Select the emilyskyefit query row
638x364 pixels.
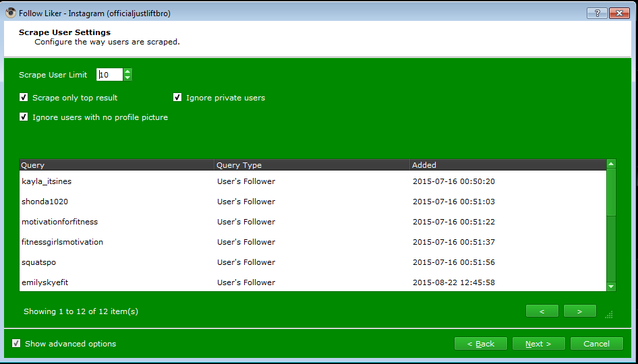(312, 282)
